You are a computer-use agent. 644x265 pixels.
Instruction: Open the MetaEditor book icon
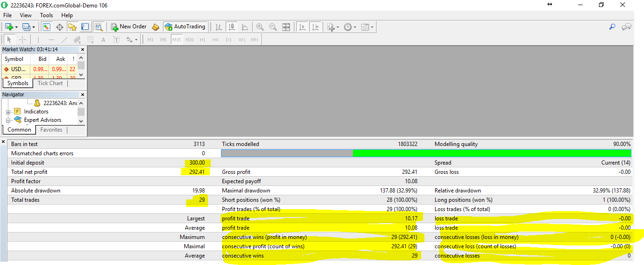pyautogui.click(x=156, y=27)
